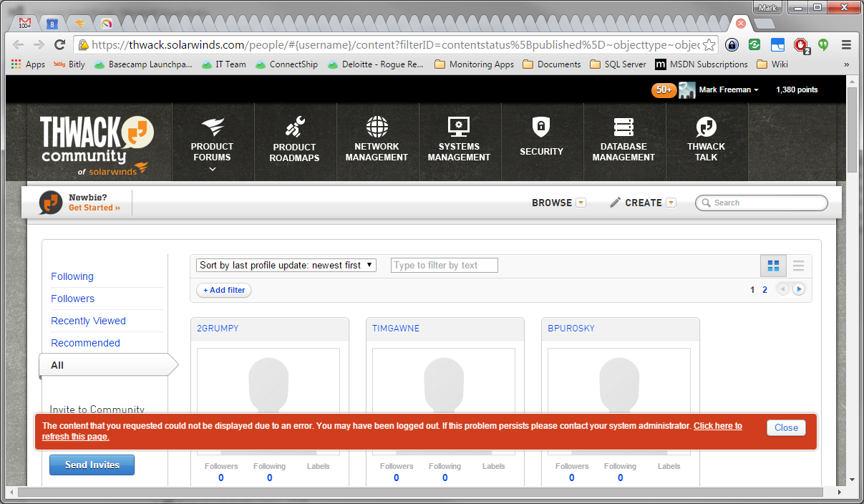864x504 pixels.
Task: Open the Followers list
Action: tap(72, 299)
